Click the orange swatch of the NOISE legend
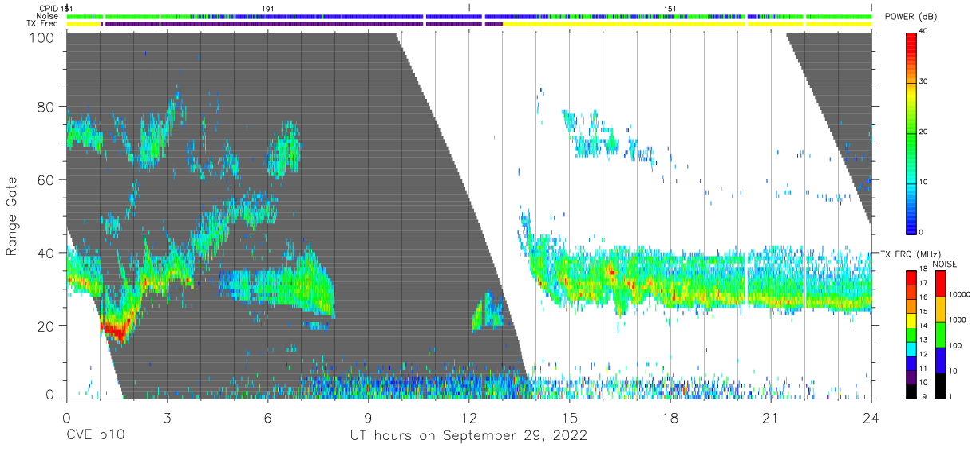 (x=941, y=309)
